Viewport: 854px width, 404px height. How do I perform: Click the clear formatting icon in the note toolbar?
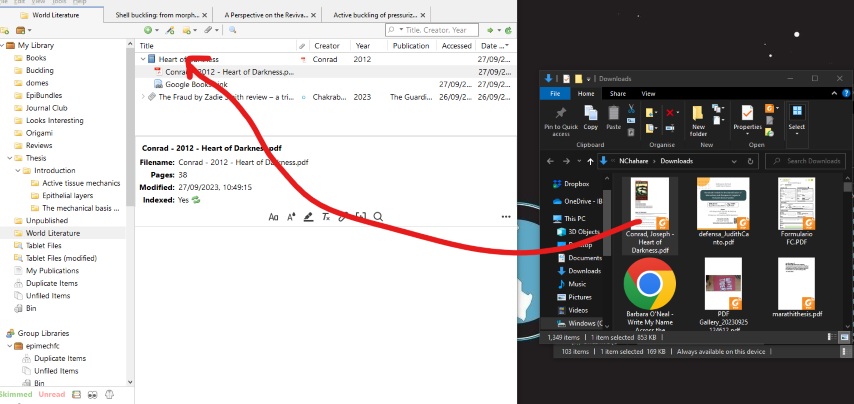pos(325,216)
